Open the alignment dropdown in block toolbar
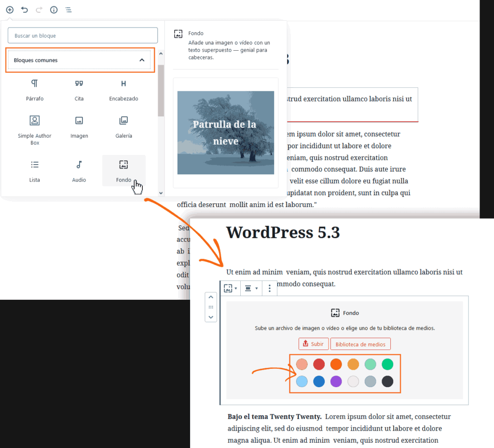The image size is (494, 448). pos(251,289)
